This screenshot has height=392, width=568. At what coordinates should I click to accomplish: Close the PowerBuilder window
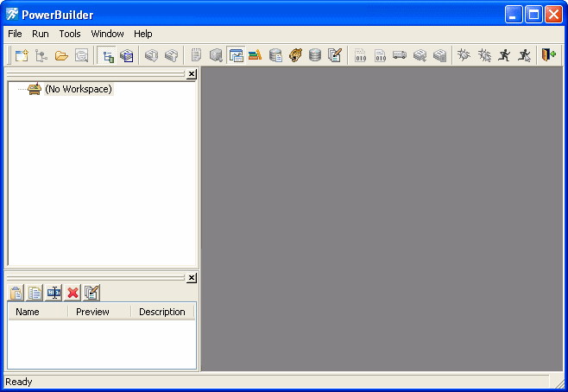pyautogui.click(x=554, y=15)
